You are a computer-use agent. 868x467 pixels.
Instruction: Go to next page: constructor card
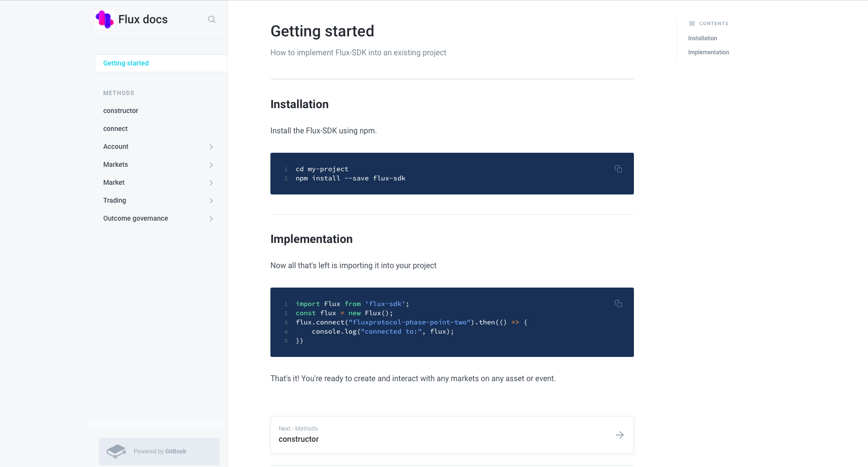click(452, 435)
